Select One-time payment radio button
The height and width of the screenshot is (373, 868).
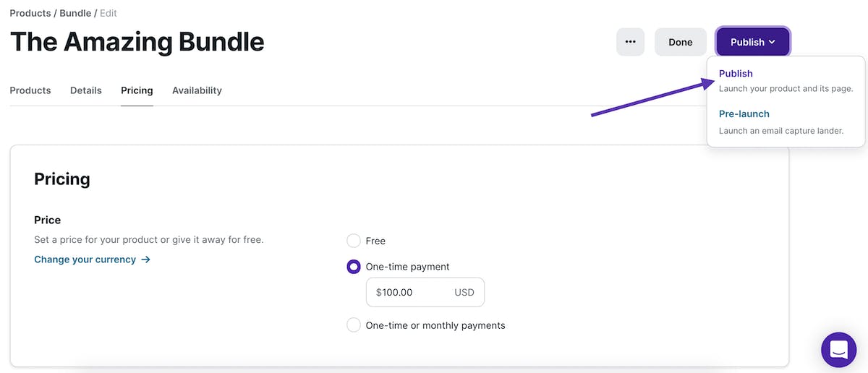click(x=354, y=267)
